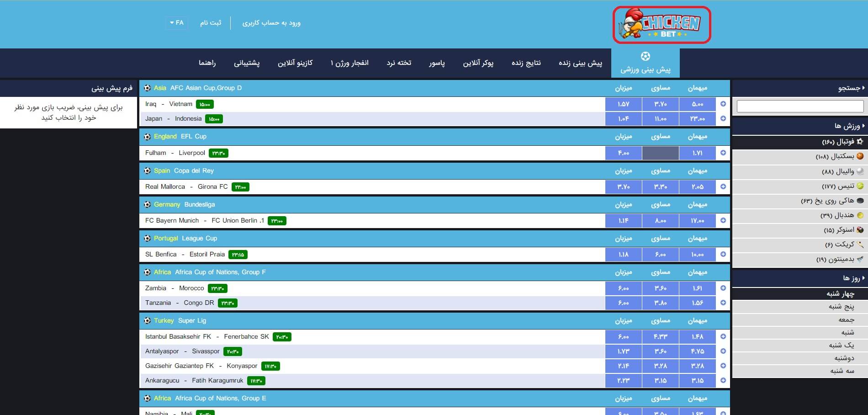Click Iraq - Vietnam match time badge
The height and width of the screenshot is (415, 868).
[205, 104]
